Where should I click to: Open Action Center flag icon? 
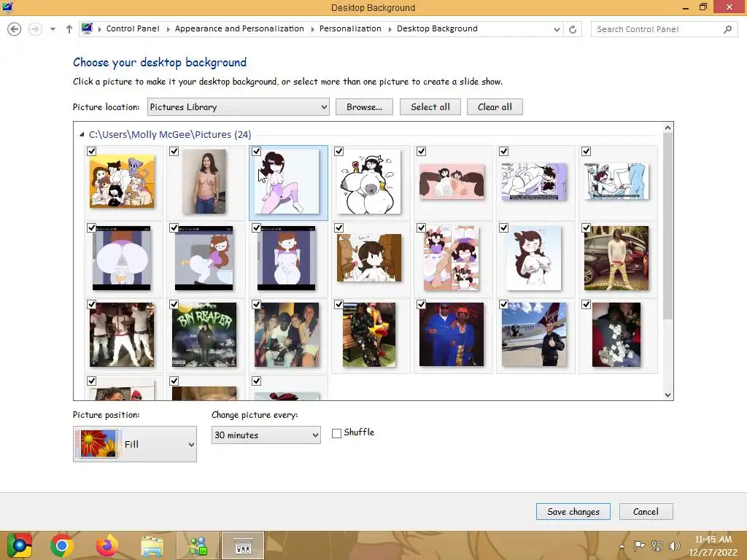click(x=639, y=546)
